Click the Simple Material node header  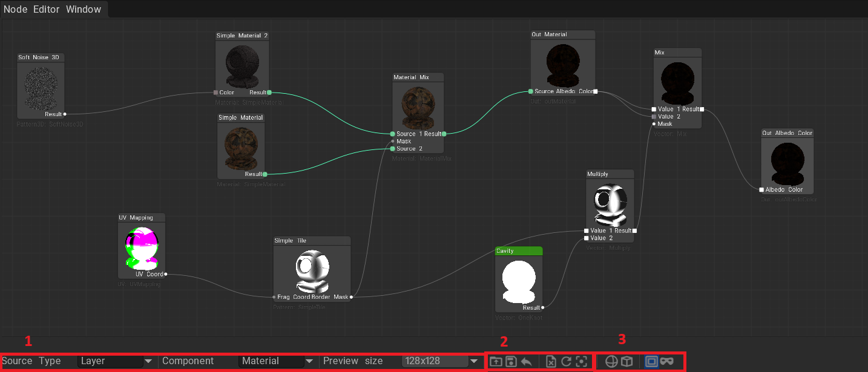click(241, 117)
